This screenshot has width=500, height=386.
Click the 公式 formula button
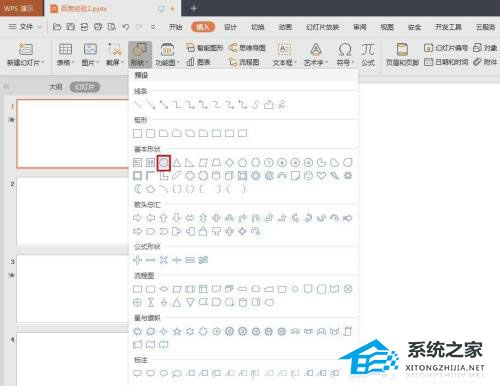click(368, 54)
